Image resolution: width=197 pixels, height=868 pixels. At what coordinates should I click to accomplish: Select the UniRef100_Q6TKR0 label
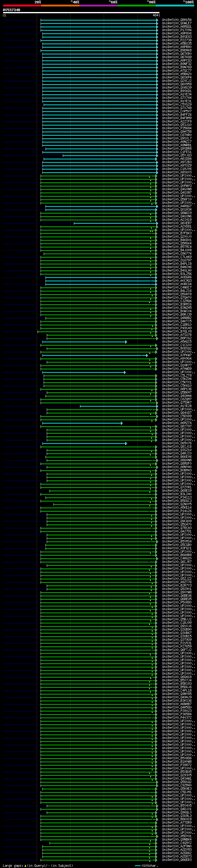pyautogui.click(x=176, y=54)
